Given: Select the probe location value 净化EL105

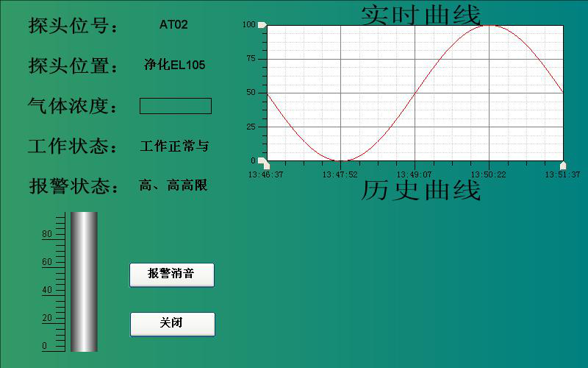Looking at the screenshot, I should (x=174, y=66).
